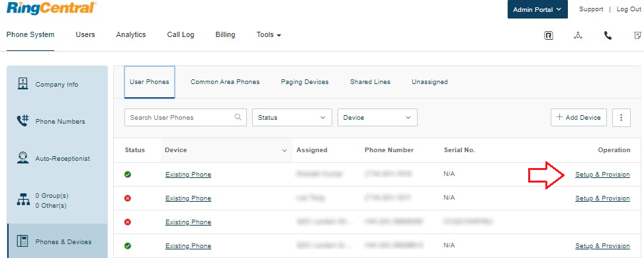Viewport: 644px width, 258px height.
Task: Click into the Search User Phones field
Action: click(x=185, y=118)
